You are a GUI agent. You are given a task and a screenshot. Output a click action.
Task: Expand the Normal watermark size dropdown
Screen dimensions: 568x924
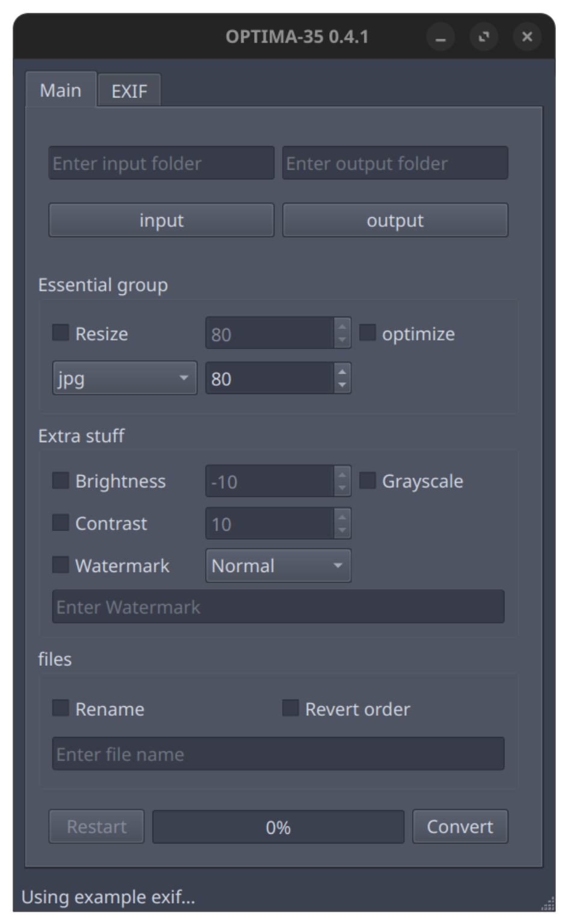pyautogui.click(x=278, y=565)
